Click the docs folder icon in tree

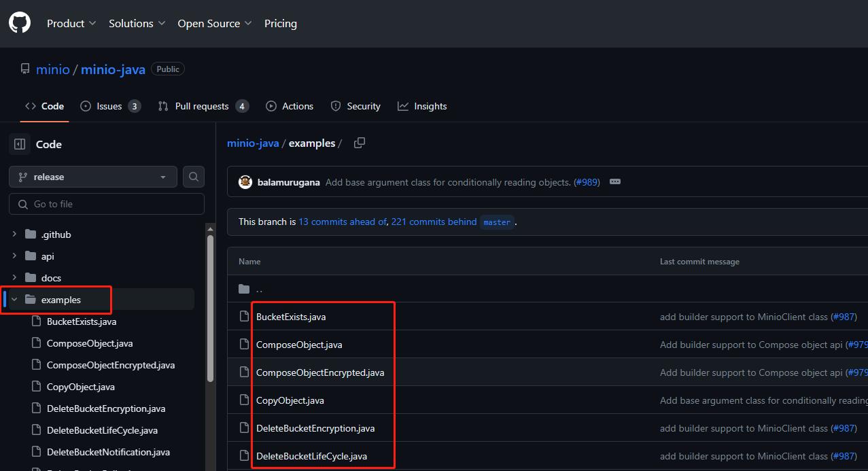pos(31,278)
